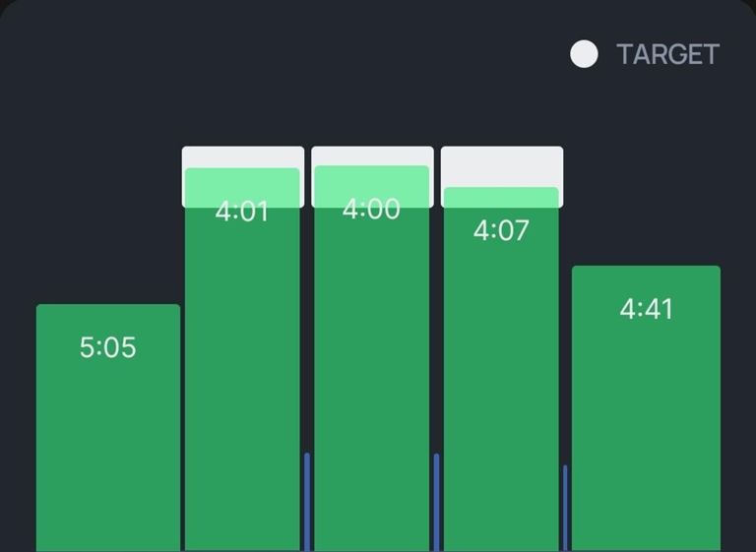Click the 4:01 pace label
The image size is (756, 552).
coord(242,212)
